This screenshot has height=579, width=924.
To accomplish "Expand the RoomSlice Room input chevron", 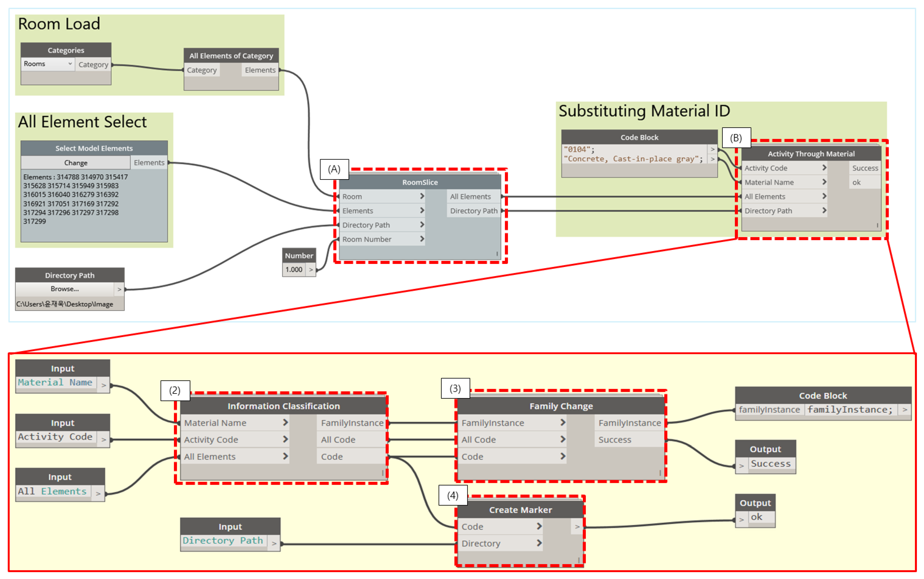I will click(422, 196).
